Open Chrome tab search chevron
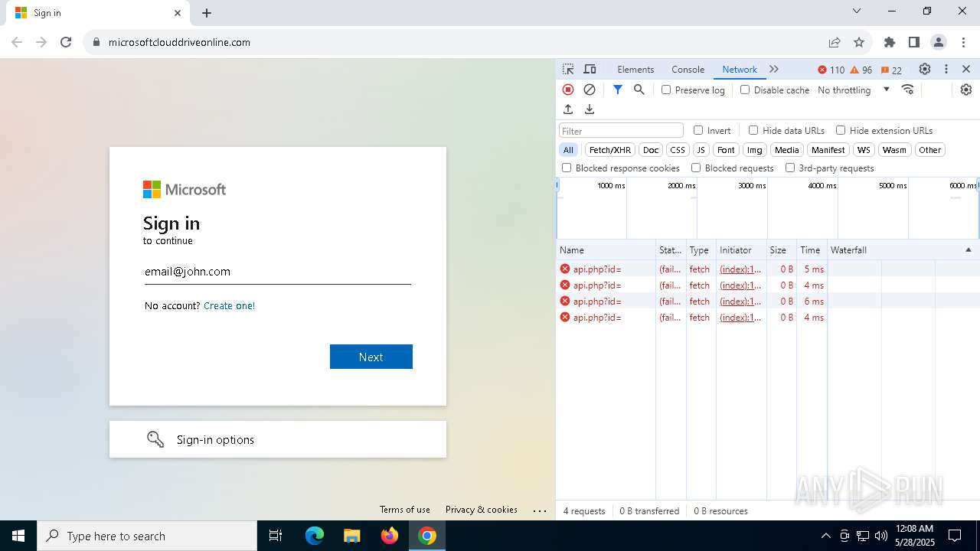Image resolution: width=980 pixels, height=551 pixels. pyautogui.click(x=857, y=11)
